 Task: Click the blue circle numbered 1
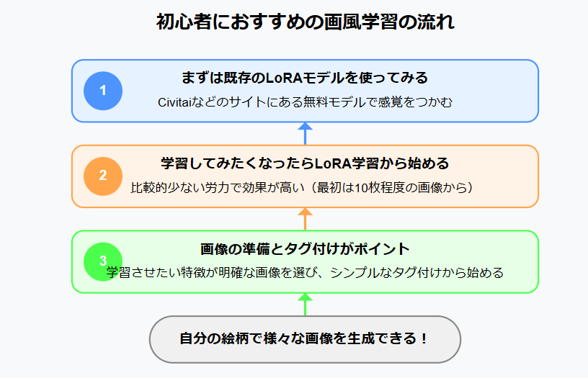pyautogui.click(x=103, y=91)
